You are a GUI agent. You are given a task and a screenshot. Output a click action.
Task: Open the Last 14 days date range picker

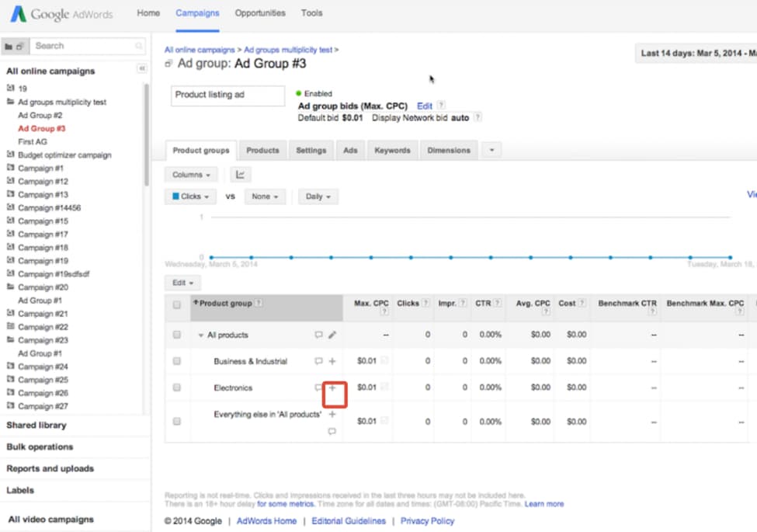(696, 53)
